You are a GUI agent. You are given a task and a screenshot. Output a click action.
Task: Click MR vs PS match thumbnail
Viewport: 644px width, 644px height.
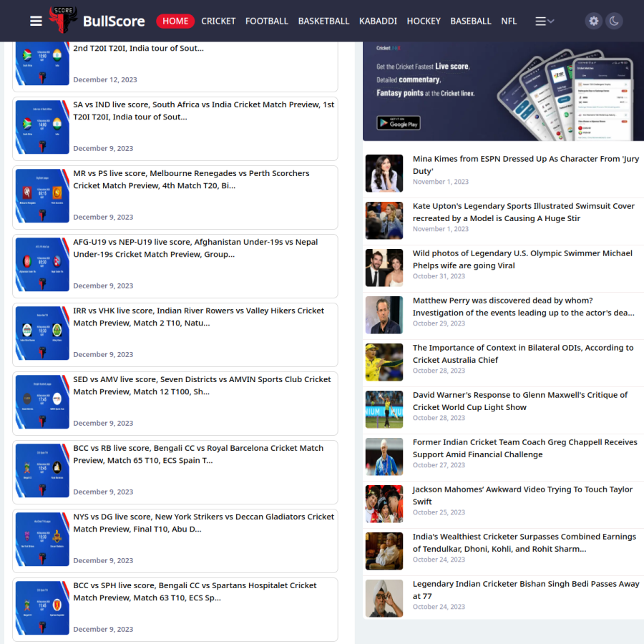(x=42, y=195)
